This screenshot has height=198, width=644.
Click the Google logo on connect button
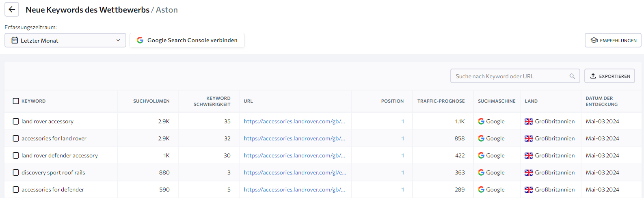tap(140, 40)
